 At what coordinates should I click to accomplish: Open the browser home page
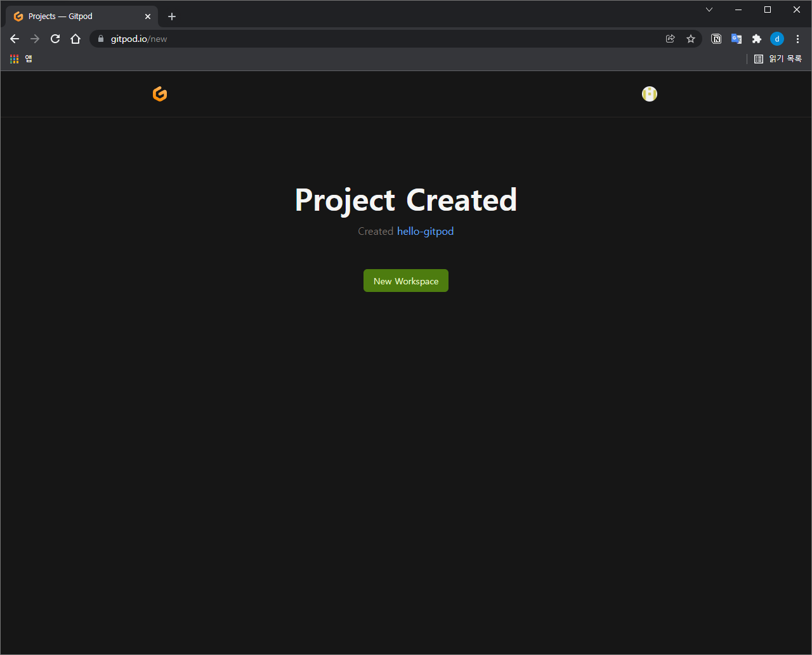click(x=75, y=39)
